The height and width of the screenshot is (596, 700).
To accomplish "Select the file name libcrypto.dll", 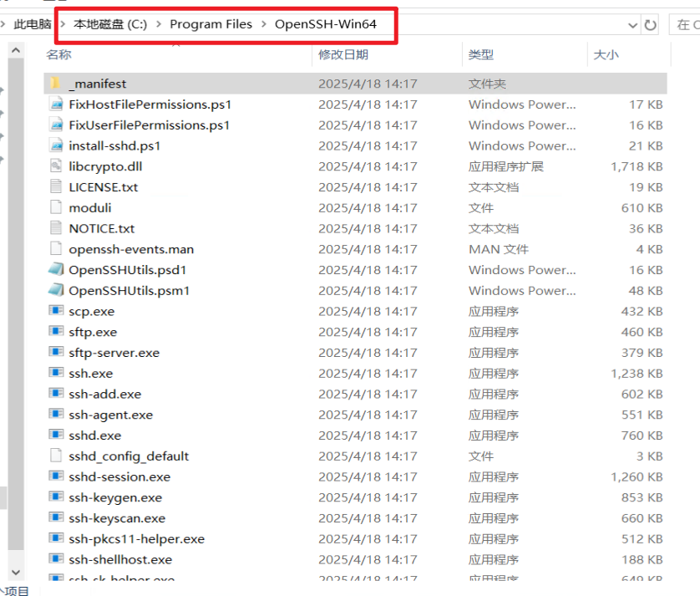I will 105,166.
